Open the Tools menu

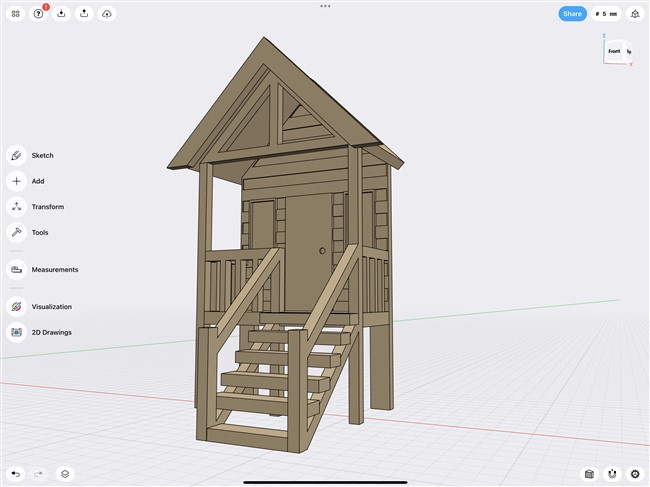tap(17, 233)
